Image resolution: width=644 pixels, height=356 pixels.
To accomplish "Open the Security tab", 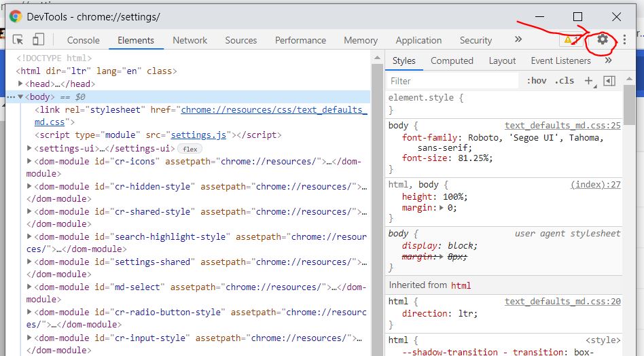I will (476, 40).
